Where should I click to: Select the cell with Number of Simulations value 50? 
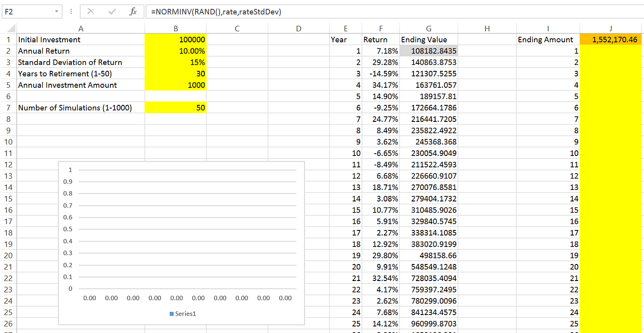[x=176, y=107]
